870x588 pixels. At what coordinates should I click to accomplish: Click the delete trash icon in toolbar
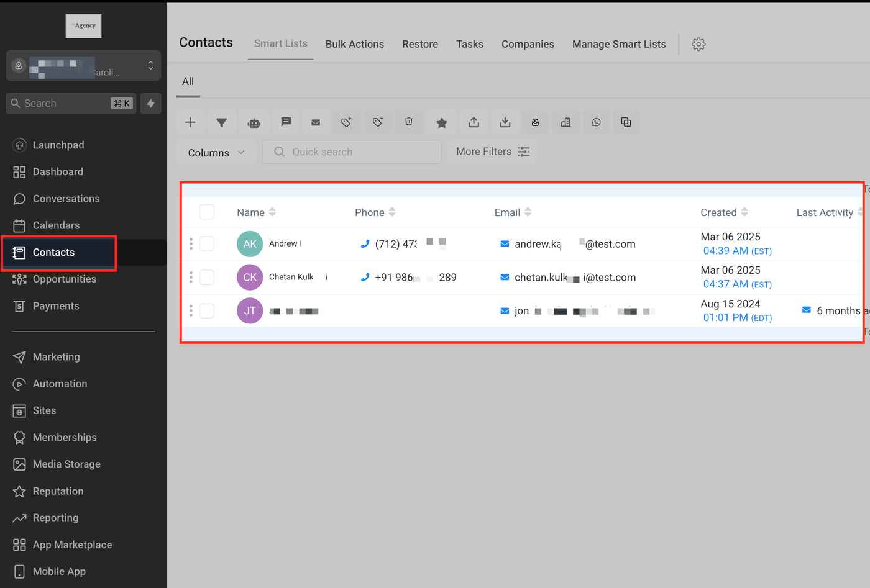pos(409,122)
